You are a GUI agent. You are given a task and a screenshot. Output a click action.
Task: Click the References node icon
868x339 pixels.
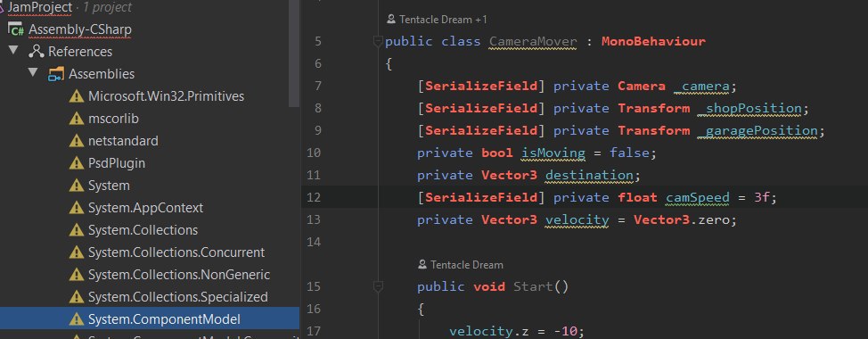pyautogui.click(x=36, y=52)
